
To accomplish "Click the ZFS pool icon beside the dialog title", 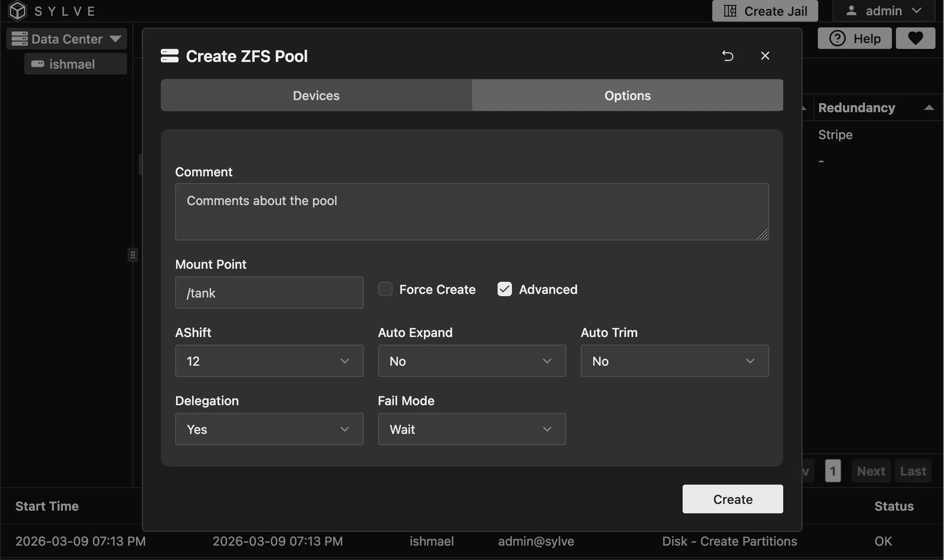I will (x=170, y=56).
